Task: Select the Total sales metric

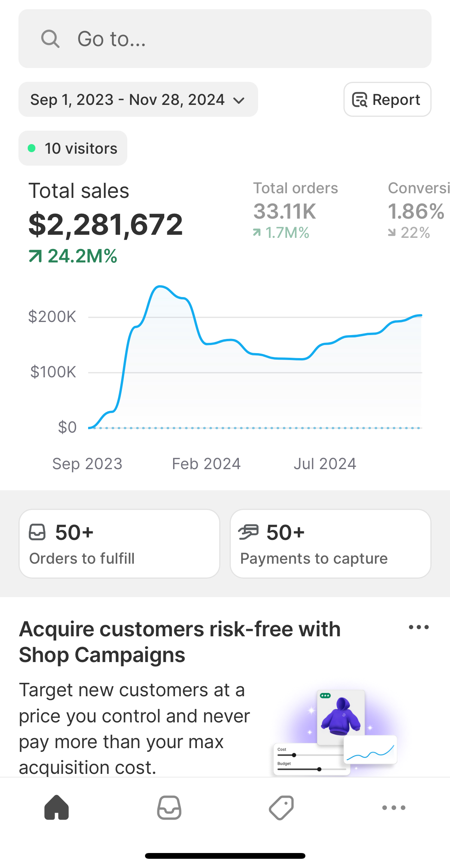Action: (x=106, y=223)
